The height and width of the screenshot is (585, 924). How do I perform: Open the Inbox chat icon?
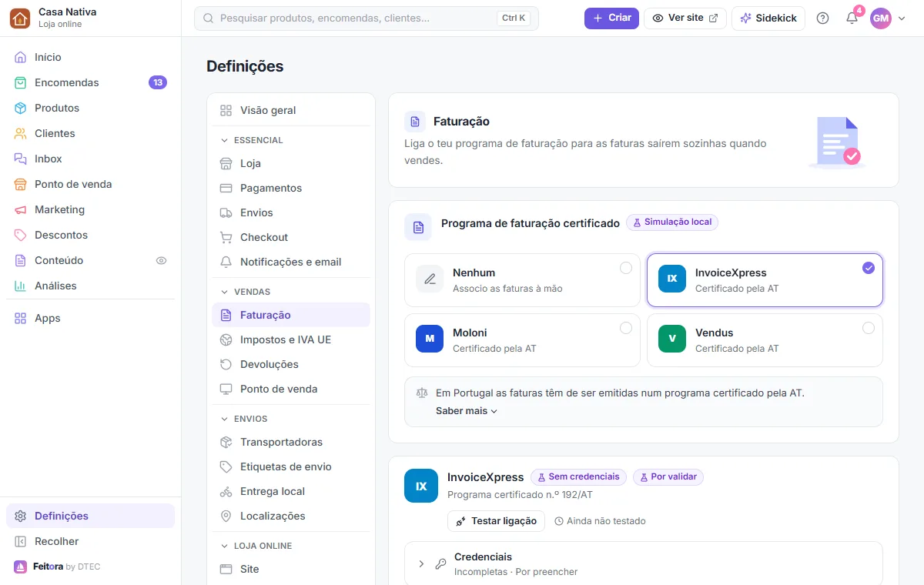coord(21,159)
